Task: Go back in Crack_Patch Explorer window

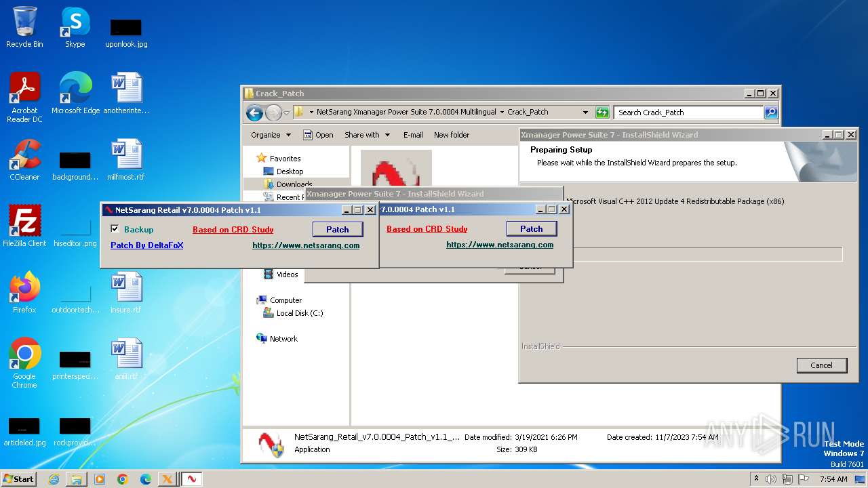Action: coord(254,113)
